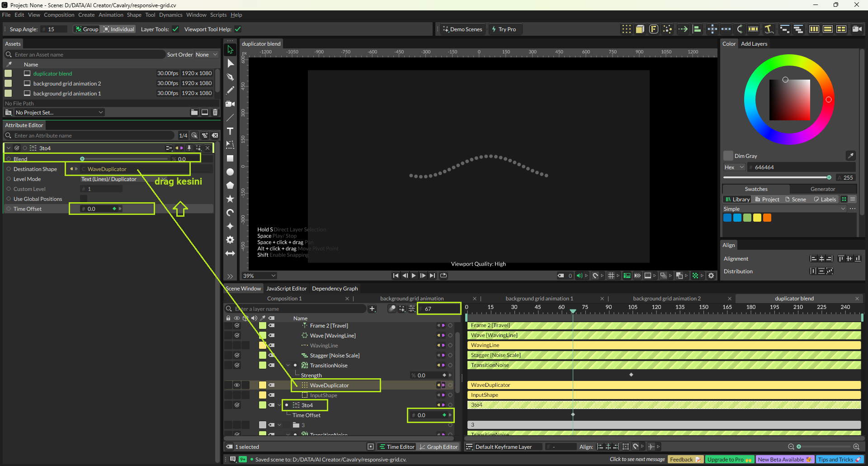Open the viewport zoom 39% dropdown
The width and height of the screenshot is (868, 466).
coord(259,276)
